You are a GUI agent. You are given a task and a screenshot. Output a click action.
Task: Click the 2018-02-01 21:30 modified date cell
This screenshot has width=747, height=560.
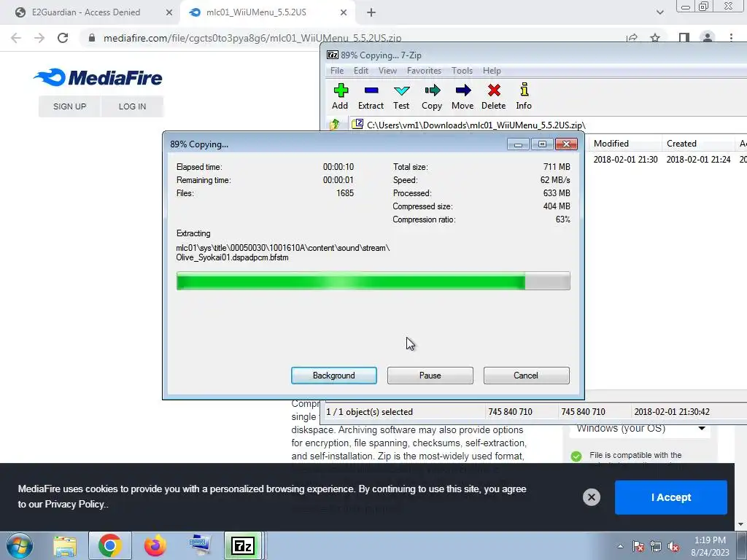(625, 160)
